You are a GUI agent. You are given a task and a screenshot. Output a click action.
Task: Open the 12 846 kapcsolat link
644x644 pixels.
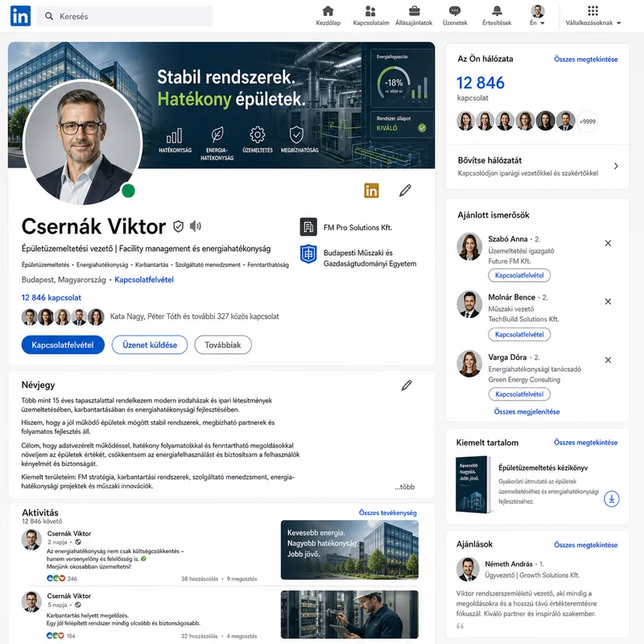pos(51,297)
